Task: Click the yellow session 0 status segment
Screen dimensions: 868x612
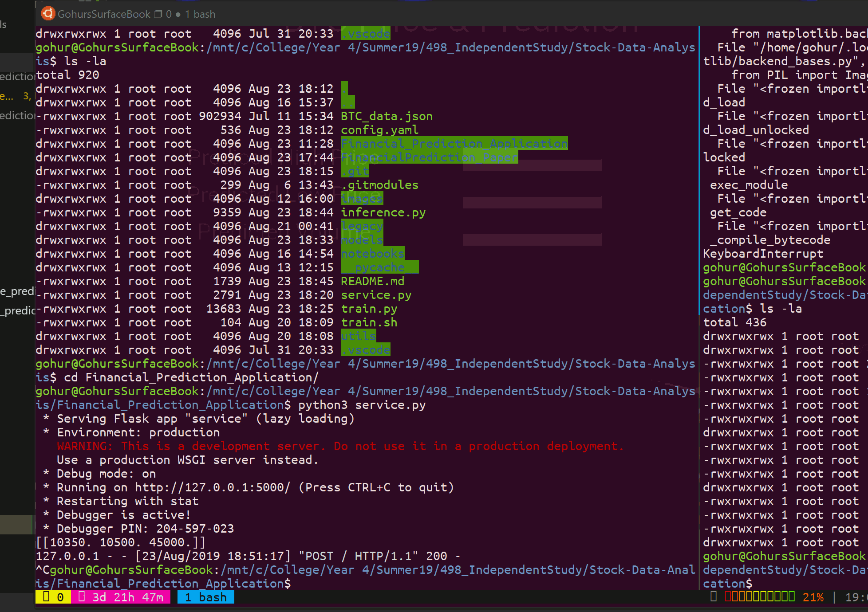Action: pyautogui.click(x=53, y=597)
